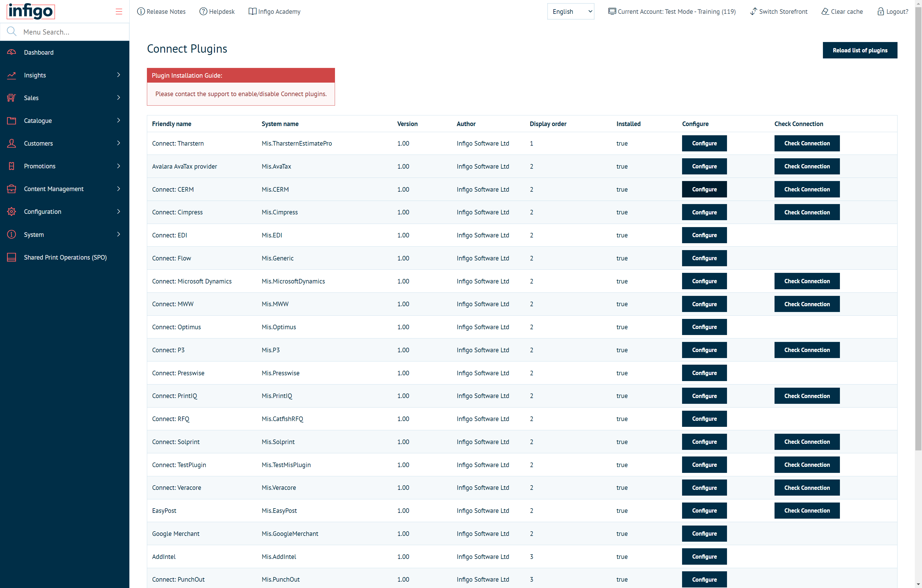Viewport: 922px width, 588px height.
Task: Check Connection for Connect: Cimpress
Action: pyautogui.click(x=807, y=212)
